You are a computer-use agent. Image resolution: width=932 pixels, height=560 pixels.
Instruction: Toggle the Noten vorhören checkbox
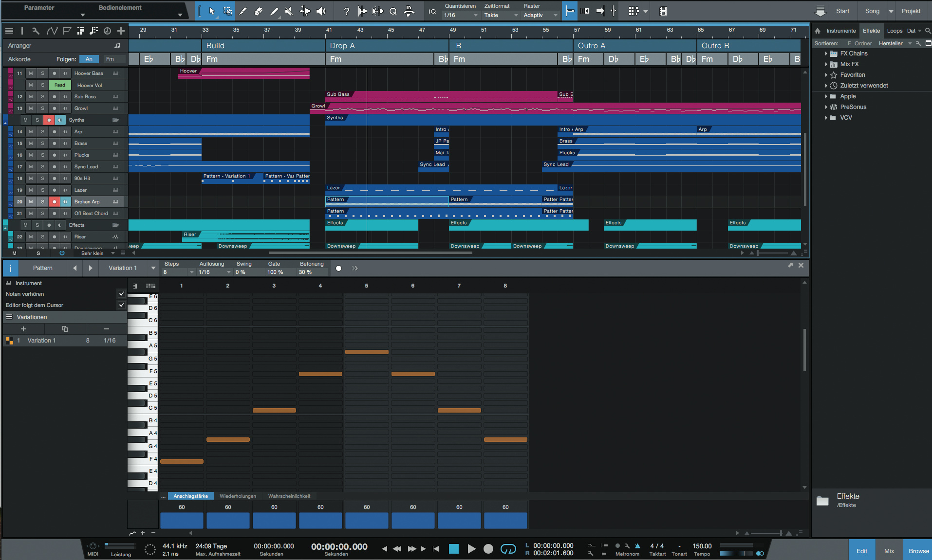point(122,294)
